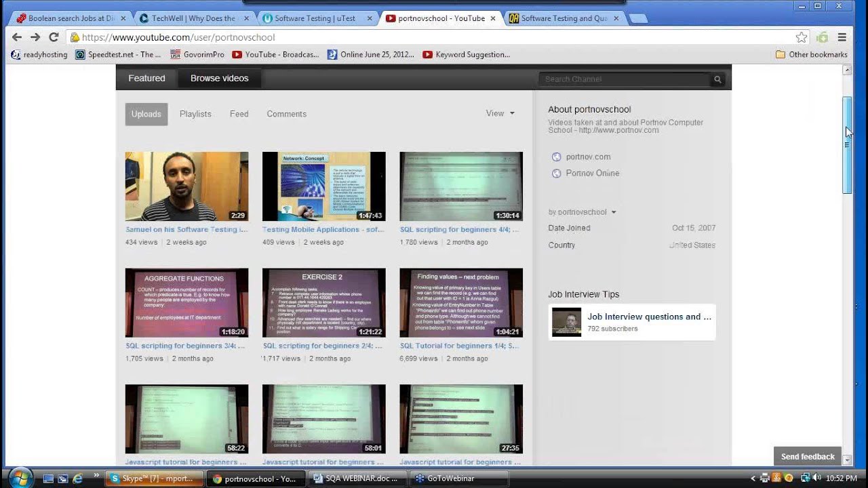Click the Samuel Software Testing video thumbnail
This screenshot has width=868, height=488.
[187, 186]
